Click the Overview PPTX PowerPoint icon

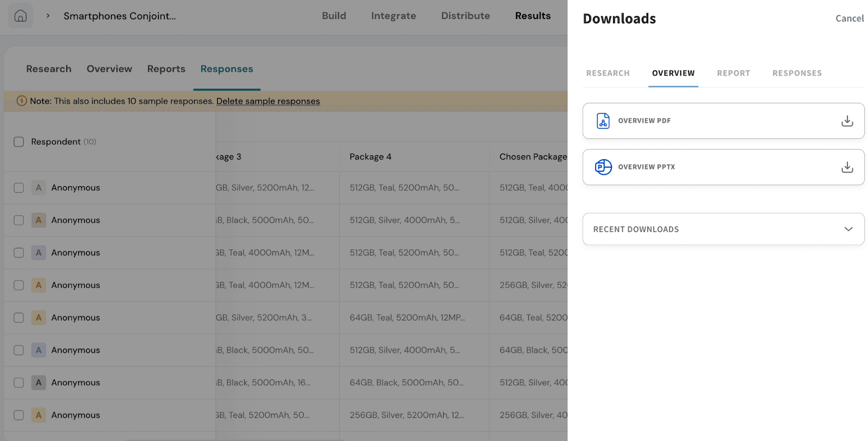(x=603, y=167)
